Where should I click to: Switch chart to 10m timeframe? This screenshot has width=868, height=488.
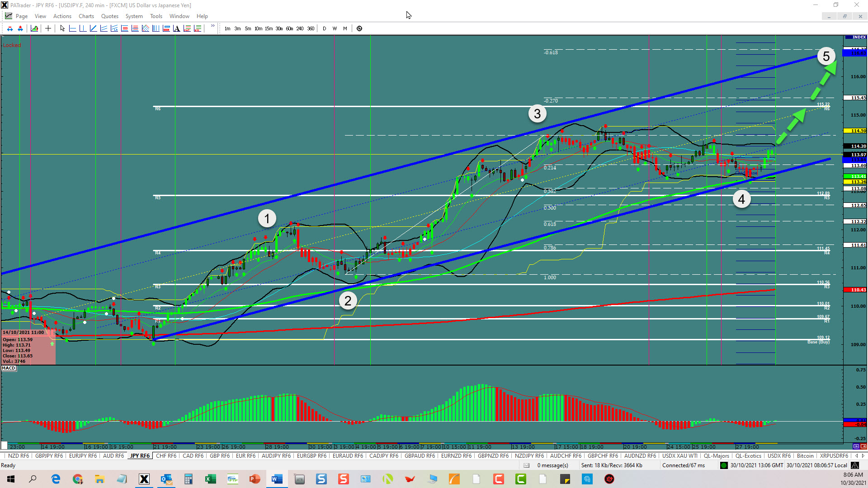(258, 28)
